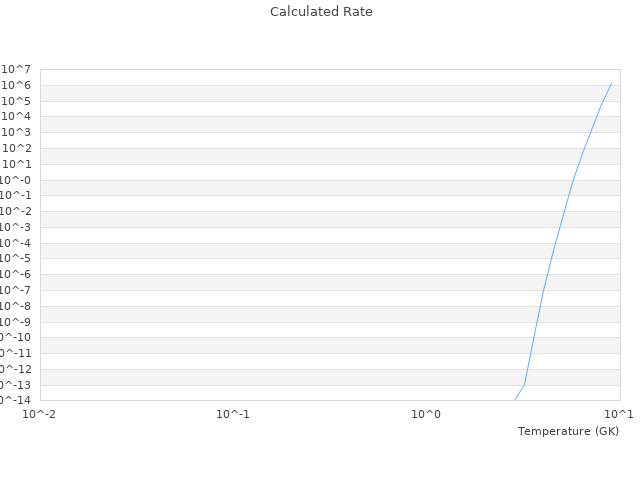The image size is (640, 480).
Task: Click the top end of the blue rate curve
Action: (x=611, y=83)
